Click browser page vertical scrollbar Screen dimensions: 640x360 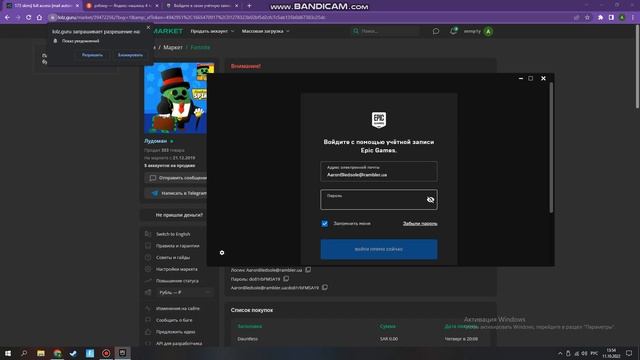click(x=637, y=67)
